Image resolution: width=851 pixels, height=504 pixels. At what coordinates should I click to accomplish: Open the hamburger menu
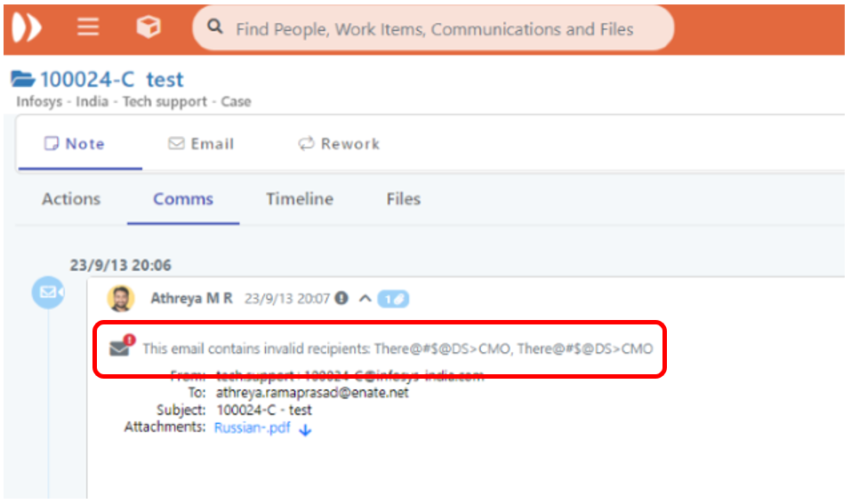tap(87, 28)
